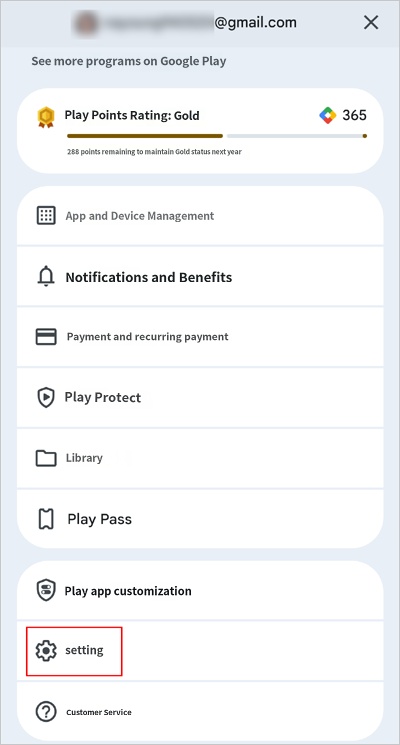Click the Play Pass ticket icon
The image size is (400, 745).
pyautogui.click(x=46, y=519)
